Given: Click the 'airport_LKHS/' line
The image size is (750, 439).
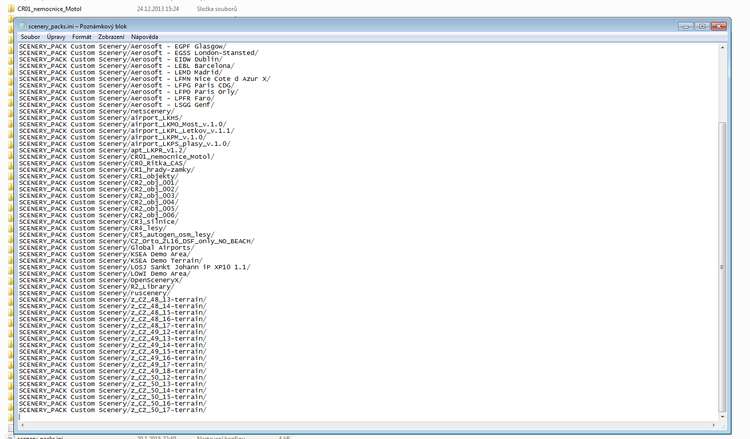Looking at the screenshot, I should coord(100,118).
